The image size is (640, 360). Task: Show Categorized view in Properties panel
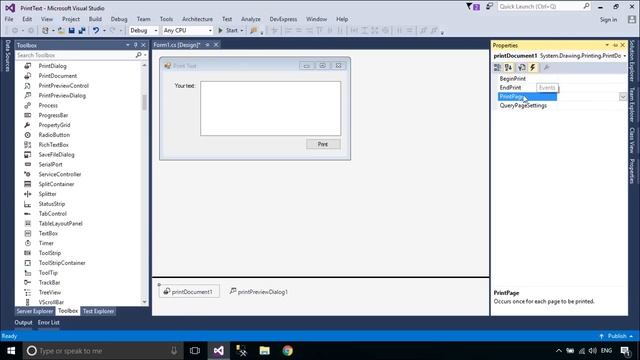click(x=497, y=68)
